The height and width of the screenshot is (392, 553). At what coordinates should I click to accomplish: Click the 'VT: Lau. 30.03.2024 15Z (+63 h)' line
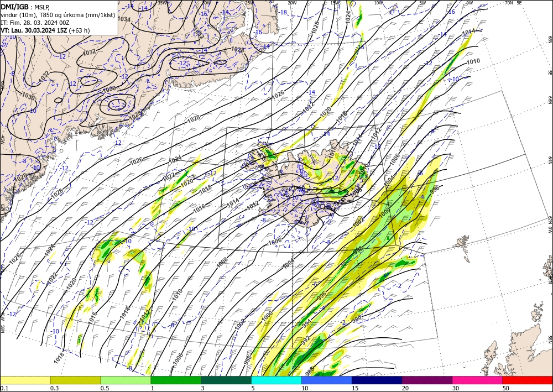(x=45, y=30)
